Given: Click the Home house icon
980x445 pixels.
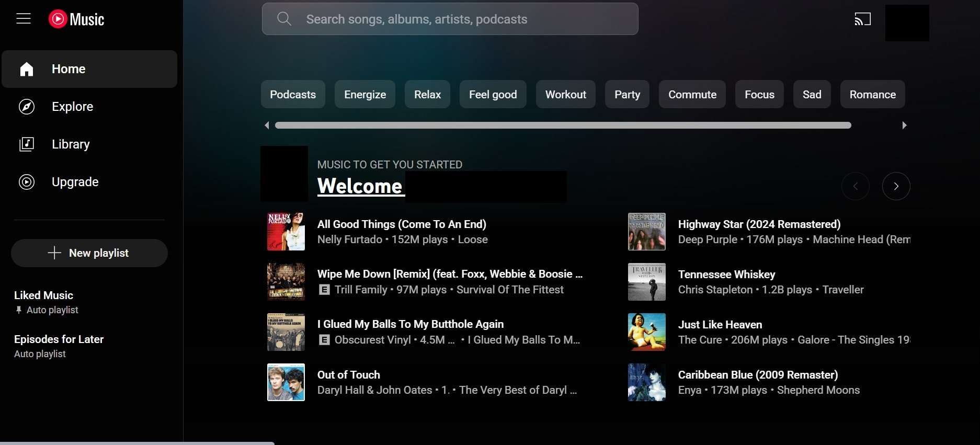Looking at the screenshot, I should tap(27, 69).
